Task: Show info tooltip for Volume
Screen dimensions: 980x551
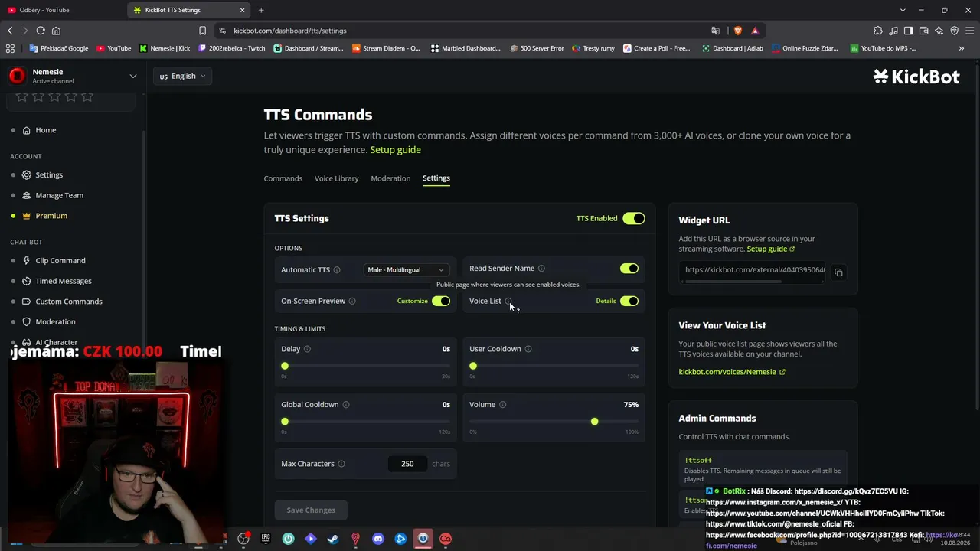Action: [x=503, y=405]
